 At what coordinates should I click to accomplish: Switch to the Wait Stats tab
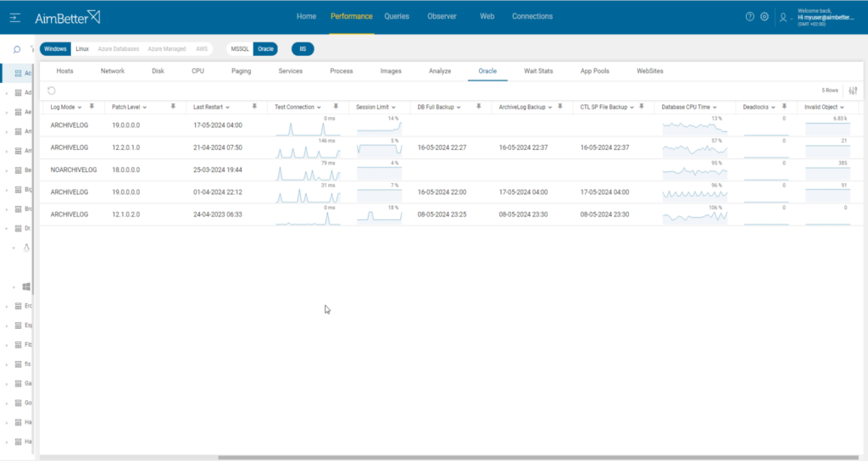tap(538, 71)
